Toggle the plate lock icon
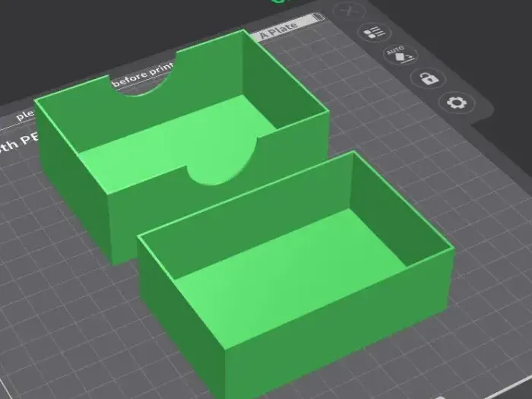The width and height of the screenshot is (532, 399). pyautogui.click(x=429, y=78)
